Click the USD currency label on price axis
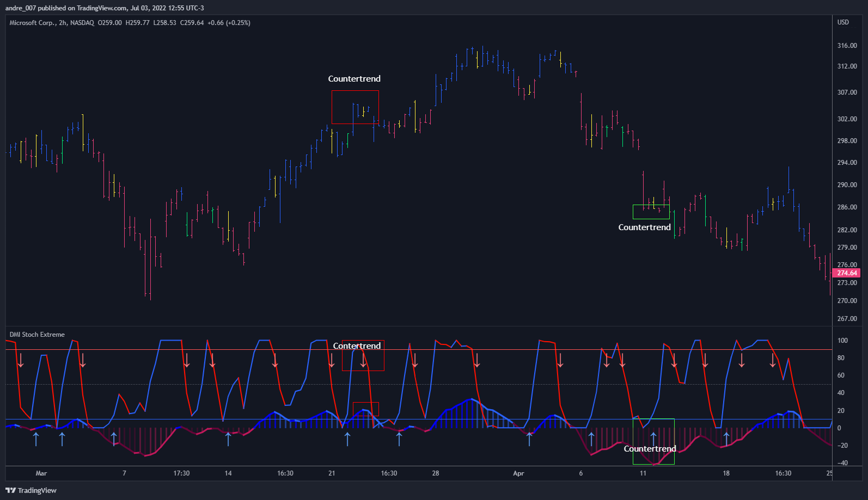This screenshot has width=868, height=500. (x=843, y=22)
